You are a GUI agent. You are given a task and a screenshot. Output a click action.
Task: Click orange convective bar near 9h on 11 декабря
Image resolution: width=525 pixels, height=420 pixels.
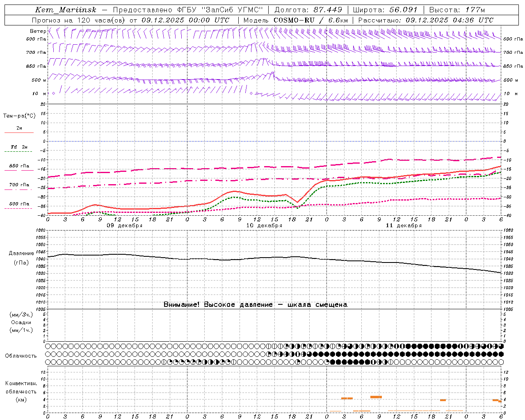point(376,397)
